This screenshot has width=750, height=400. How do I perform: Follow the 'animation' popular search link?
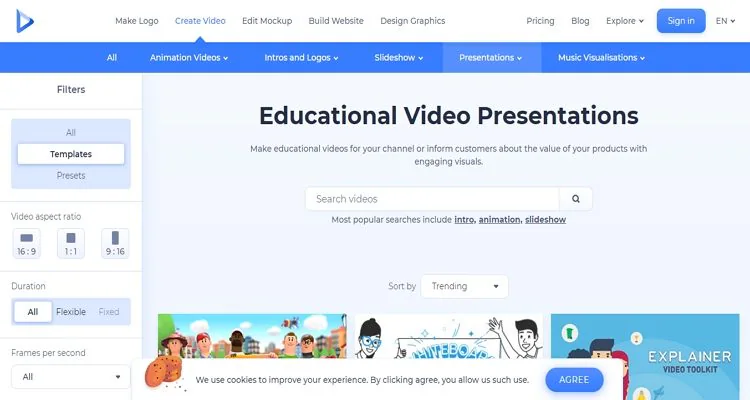[x=500, y=220]
